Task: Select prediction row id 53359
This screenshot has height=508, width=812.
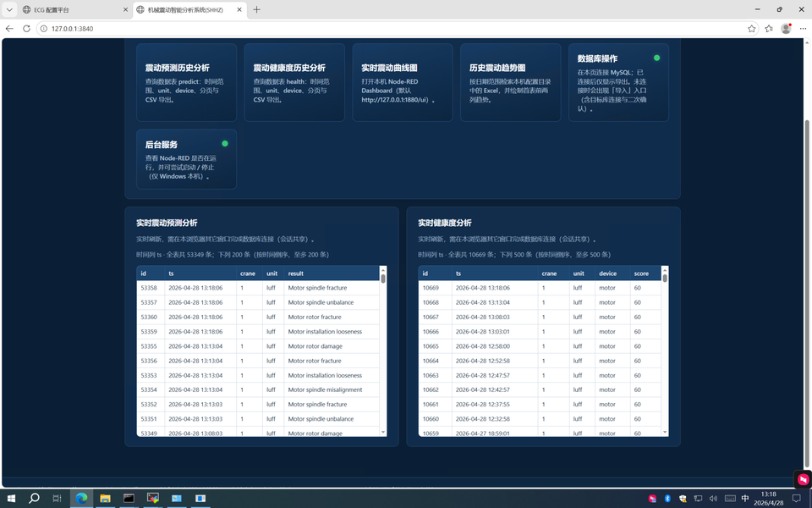Action: [x=258, y=331]
